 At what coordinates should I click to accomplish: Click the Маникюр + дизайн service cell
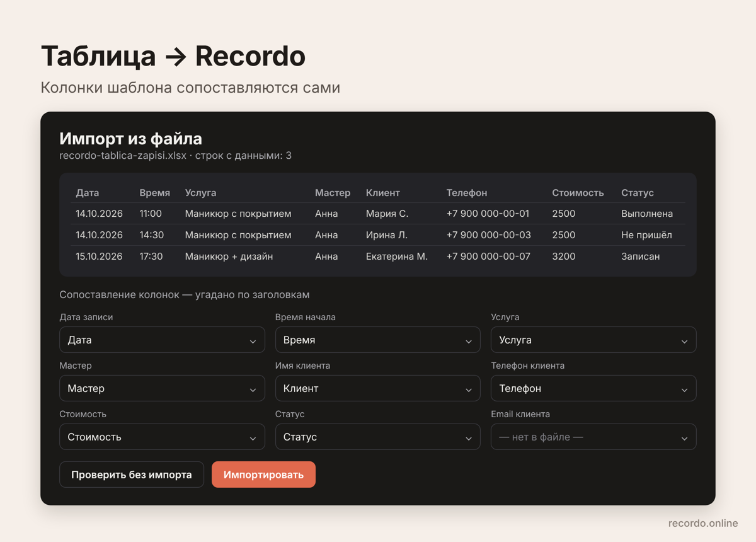[229, 257]
